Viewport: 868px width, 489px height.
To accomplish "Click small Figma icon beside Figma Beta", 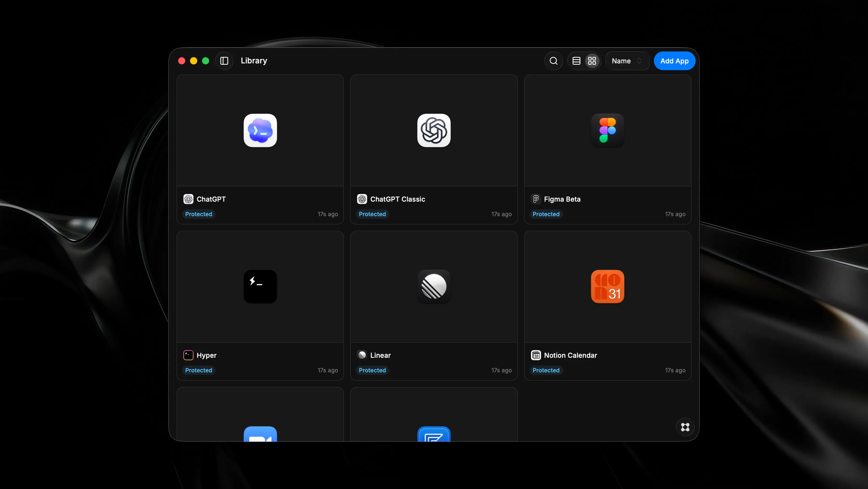I will click(x=536, y=199).
